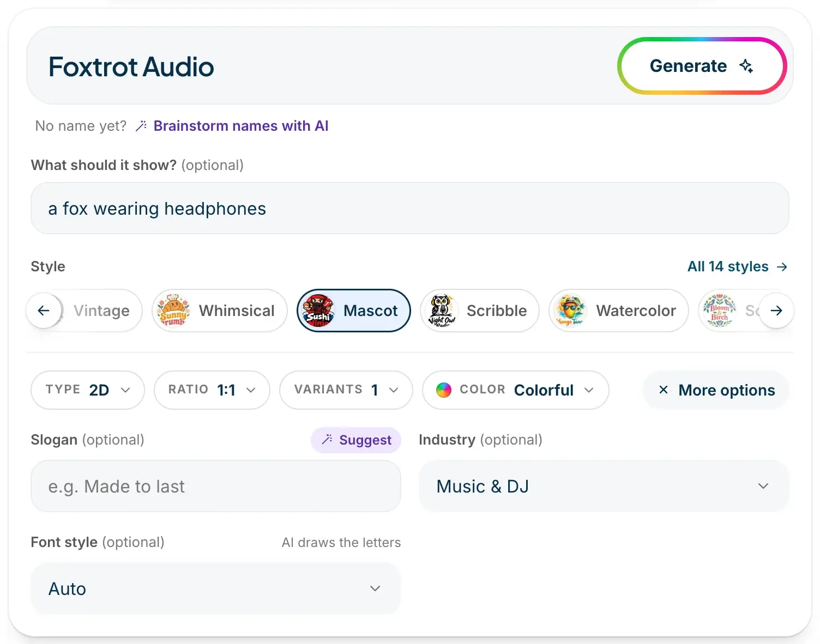820x644 pixels.
Task: Click the sparkle icon in Generate
Action: click(746, 66)
